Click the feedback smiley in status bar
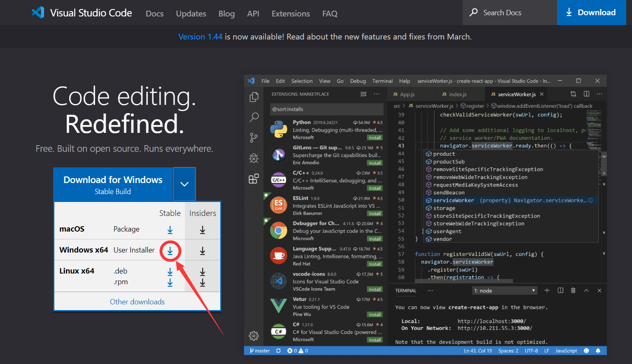 click(x=586, y=351)
